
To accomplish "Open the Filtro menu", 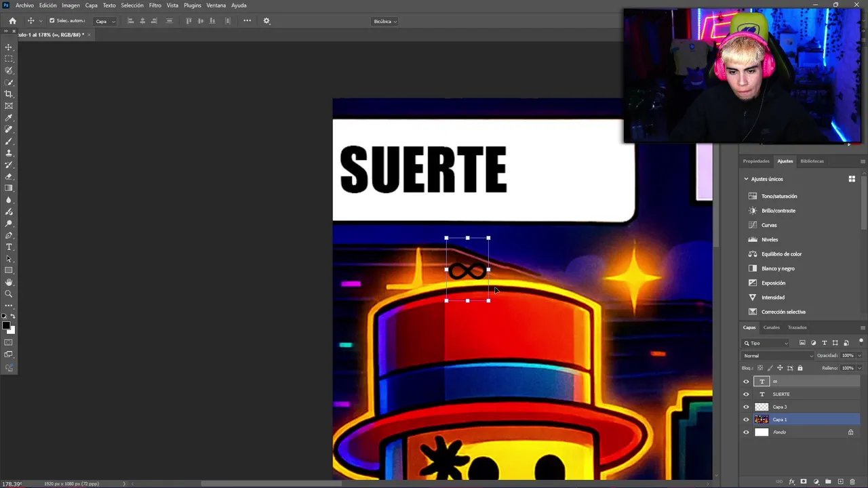I will click(155, 5).
